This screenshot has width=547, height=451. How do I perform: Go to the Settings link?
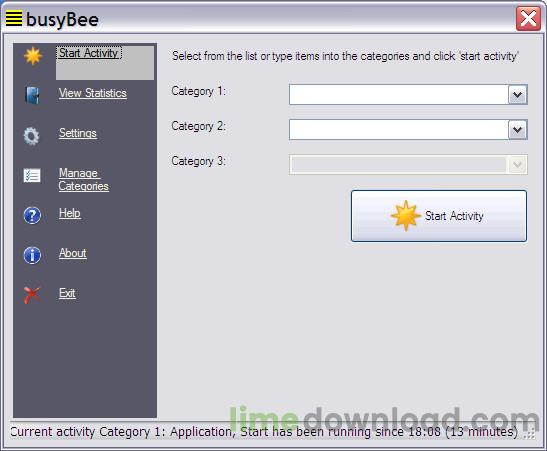(78, 133)
